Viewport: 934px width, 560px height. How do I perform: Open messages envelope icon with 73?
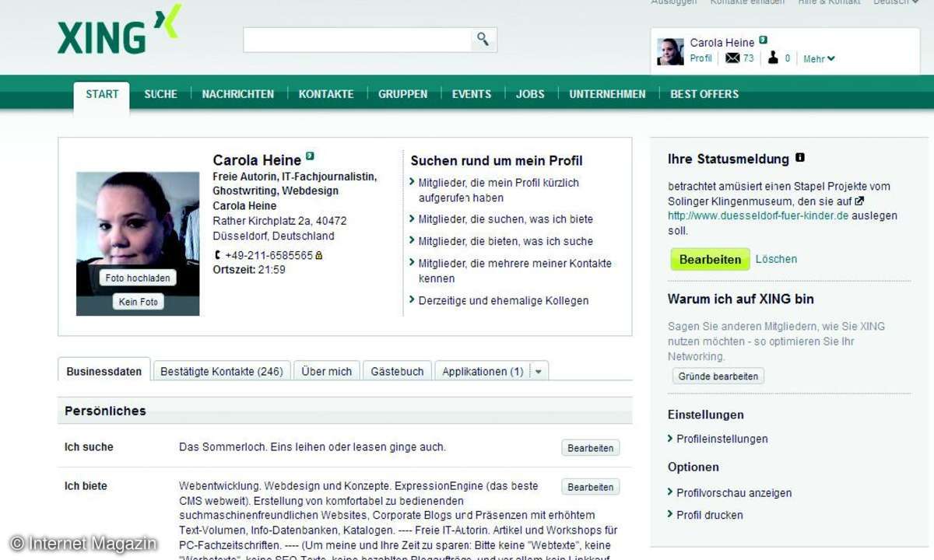(x=732, y=58)
